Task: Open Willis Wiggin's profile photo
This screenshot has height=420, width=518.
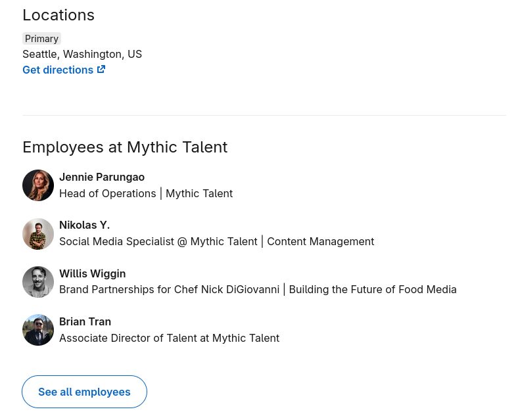Action: [38, 282]
